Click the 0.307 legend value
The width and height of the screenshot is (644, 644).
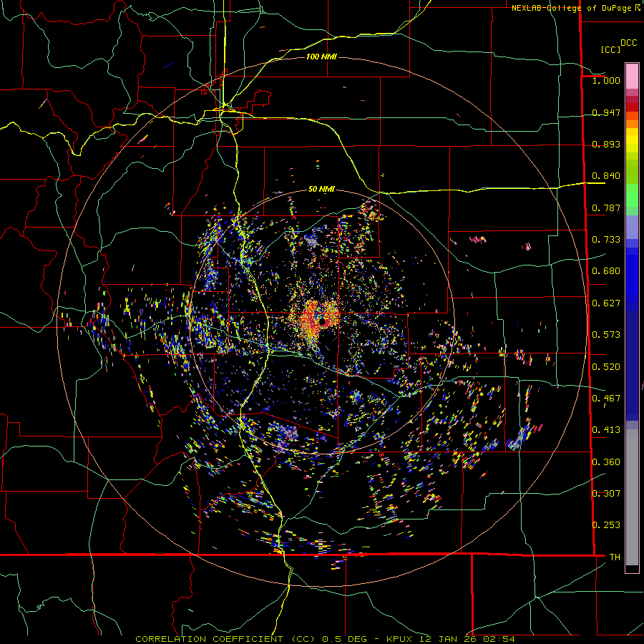[x=606, y=494]
